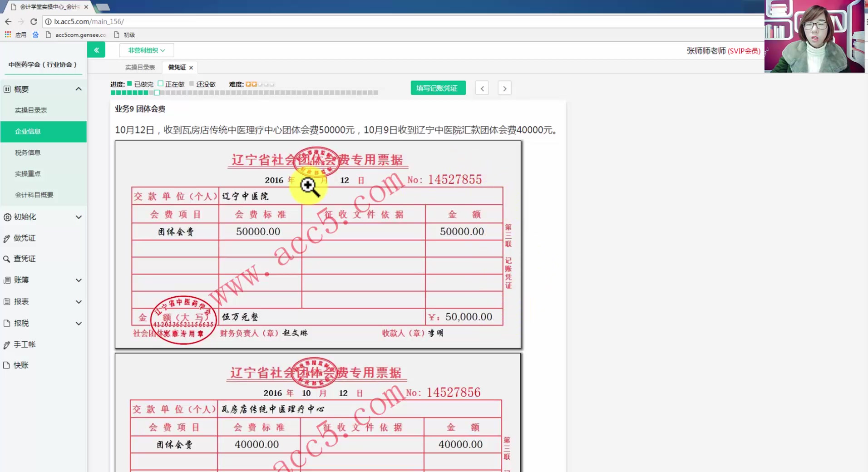868x472 pixels.
Task: Open the 报税 panel icon
Action: point(6,323)
